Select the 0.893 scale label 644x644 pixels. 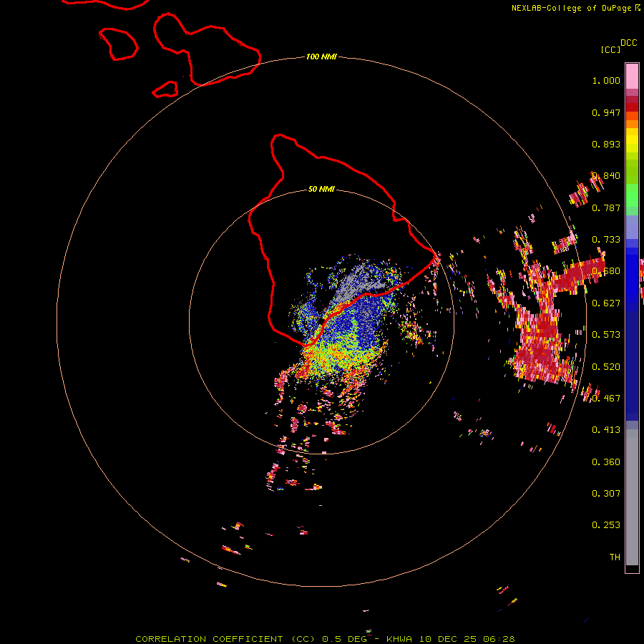(606, 144)
